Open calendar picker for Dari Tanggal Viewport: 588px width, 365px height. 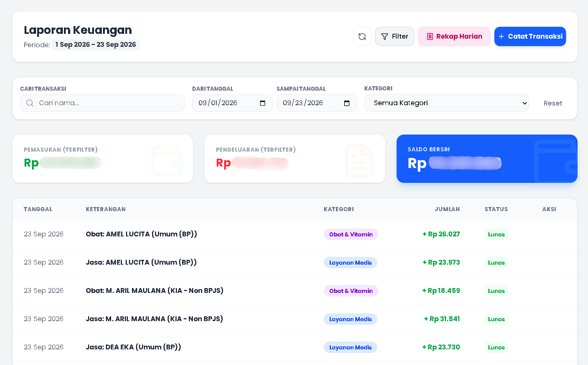tap(262, 103)
